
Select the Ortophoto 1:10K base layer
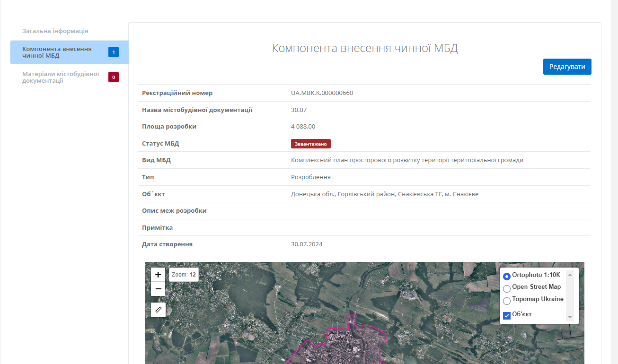(x=507, y=276)
